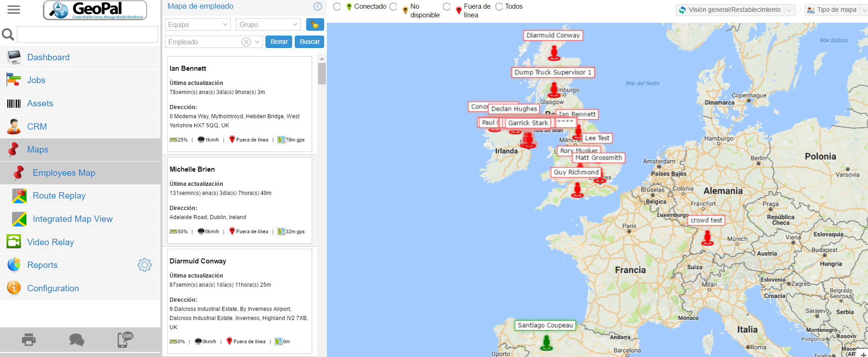Image resolution: width=868 pixels, height=357 pixels.
Task: Click the search magnifier icon
Action: click(8, 34)
